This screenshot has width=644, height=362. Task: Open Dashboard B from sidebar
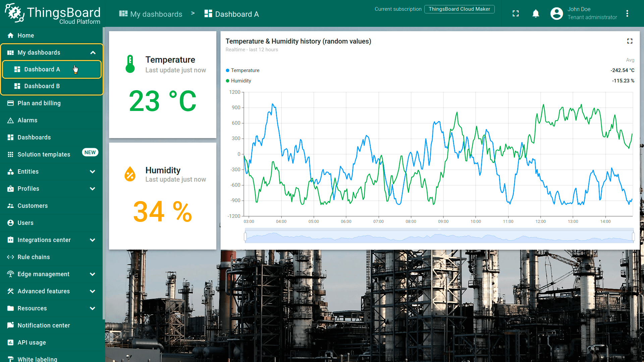click(42, 86)
